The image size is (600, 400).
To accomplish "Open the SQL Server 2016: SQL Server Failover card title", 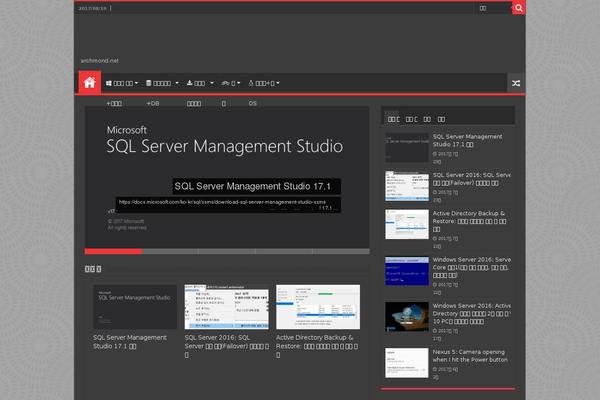I will (227, 346).
